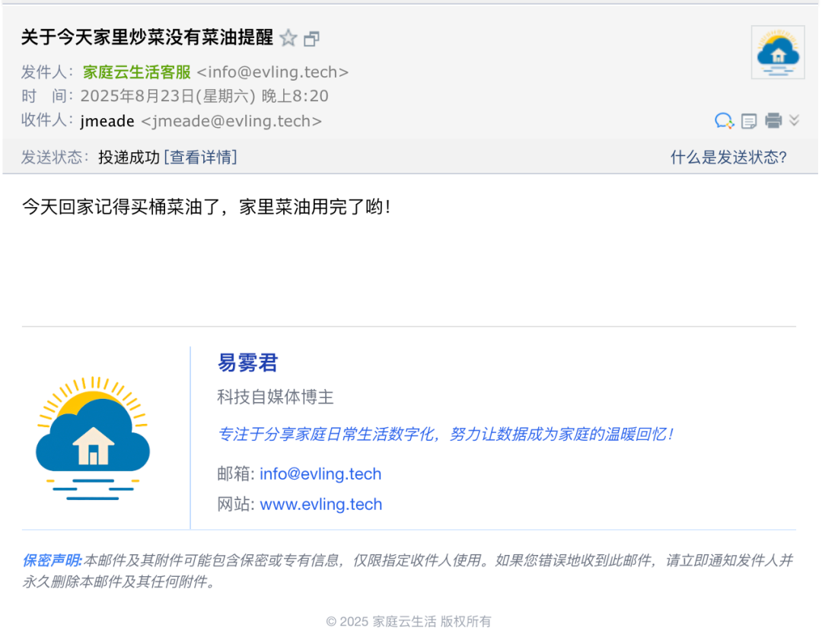
Task: Print this email with printer icon
Action: [773, 120]
